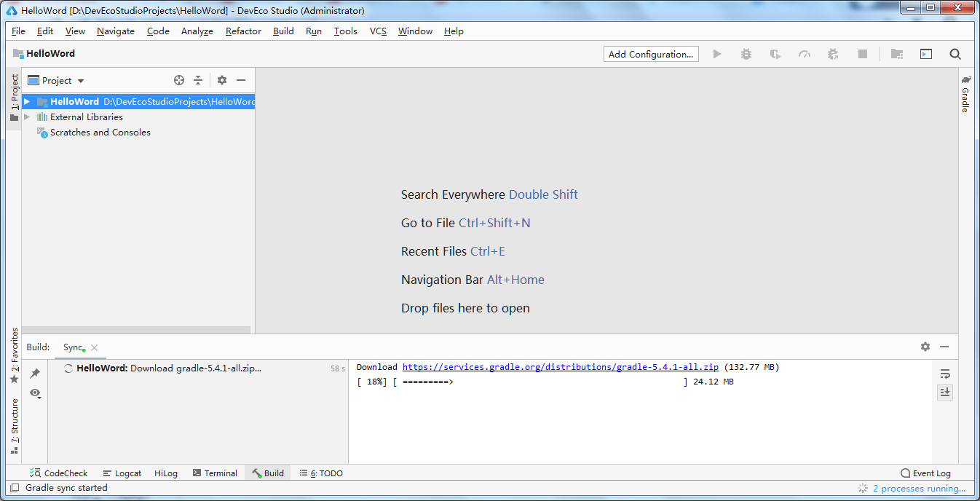Open the Help menu
This screenshot has width=980, height=501.
pos(454,31)
